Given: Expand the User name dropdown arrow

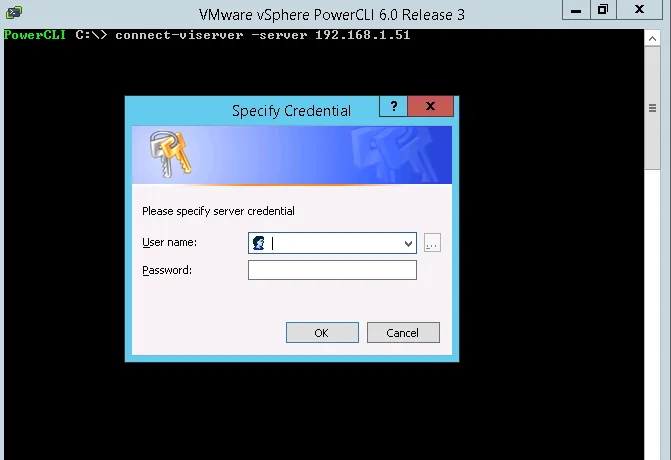Looking at the screenshot, I should (408, 243).
